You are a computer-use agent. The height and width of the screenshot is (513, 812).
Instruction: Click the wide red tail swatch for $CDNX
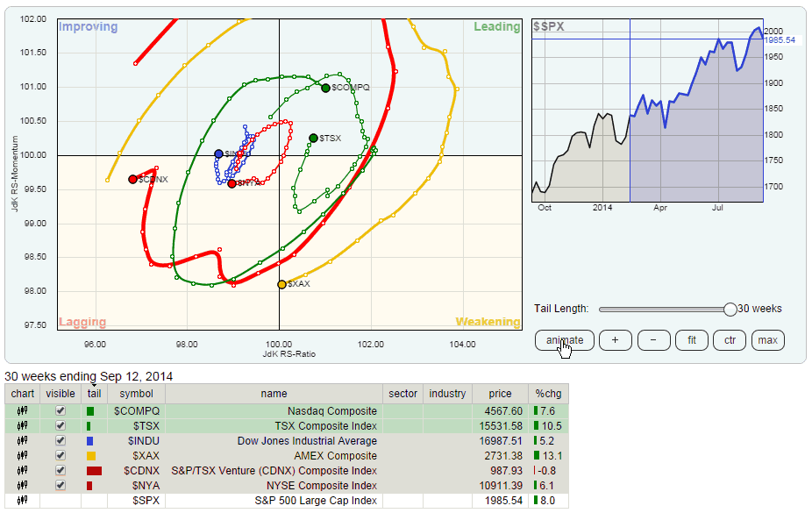94,471
